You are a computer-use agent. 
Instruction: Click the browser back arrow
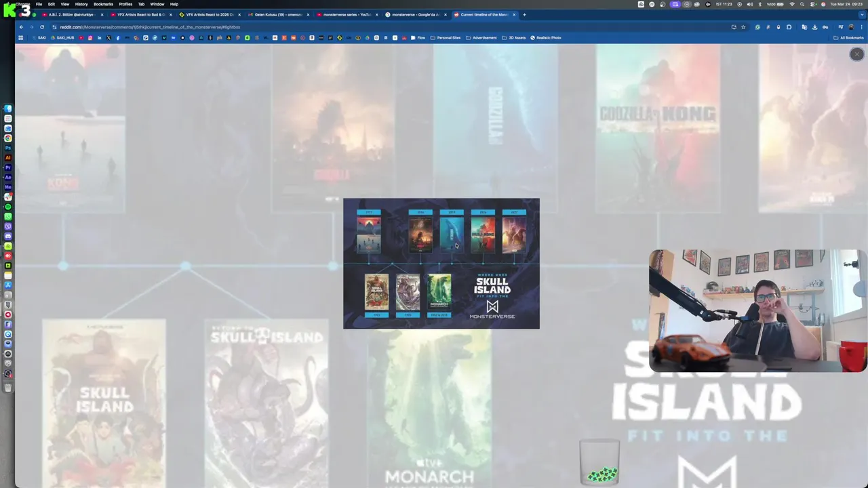tap(21, 27)
